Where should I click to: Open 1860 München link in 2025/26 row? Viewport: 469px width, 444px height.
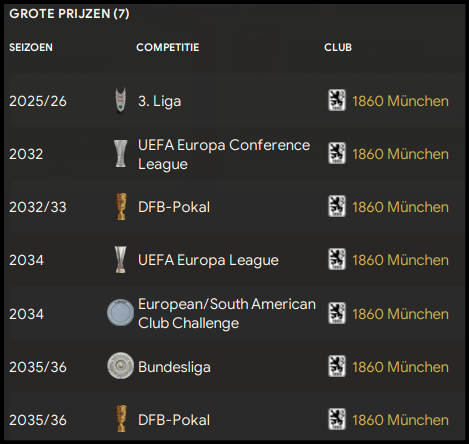tap(400, 101)
